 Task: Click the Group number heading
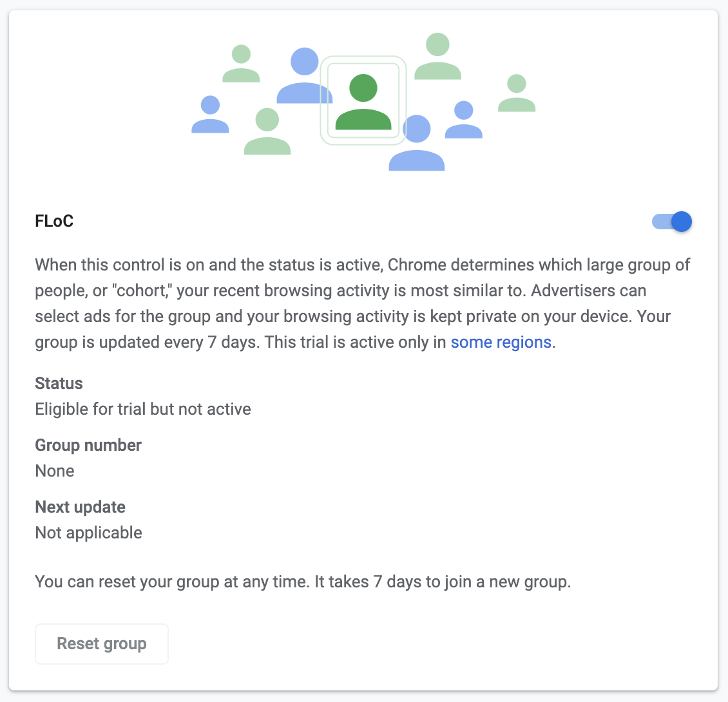point(88,445)
